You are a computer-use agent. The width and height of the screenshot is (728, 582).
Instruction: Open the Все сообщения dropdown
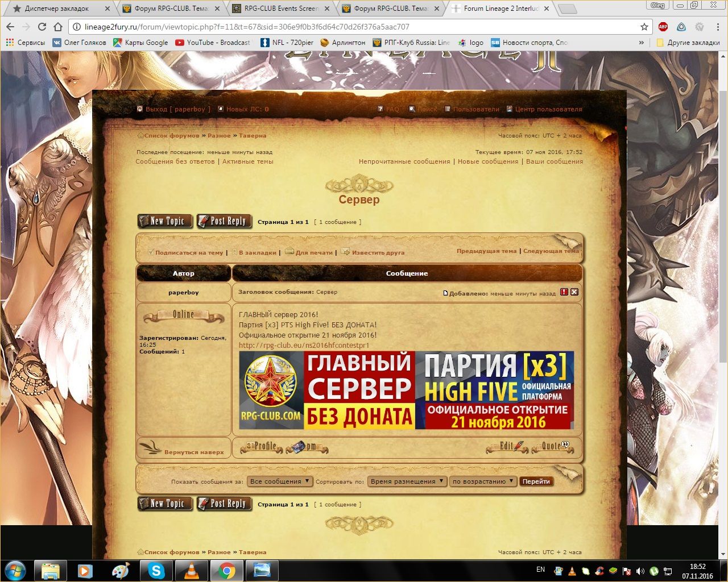click(280, 481)
